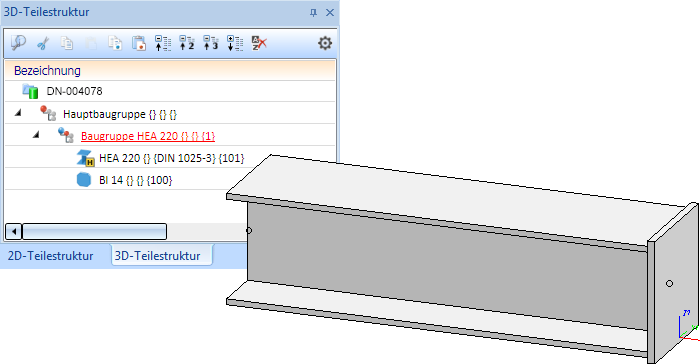
Task: Open settings gear in 3D-Teilestruktur panel
Action: point(325,43)
